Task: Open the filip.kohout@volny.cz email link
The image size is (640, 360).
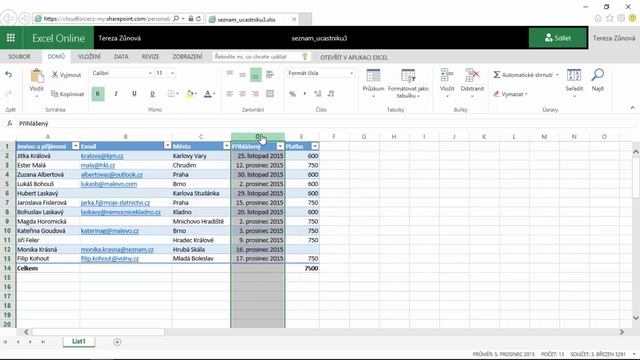Action: (110, 259)
